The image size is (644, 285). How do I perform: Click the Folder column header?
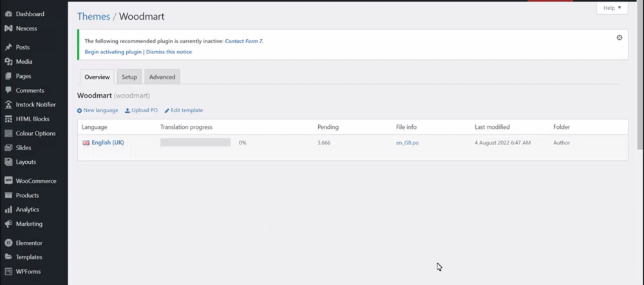click(562, 127)
